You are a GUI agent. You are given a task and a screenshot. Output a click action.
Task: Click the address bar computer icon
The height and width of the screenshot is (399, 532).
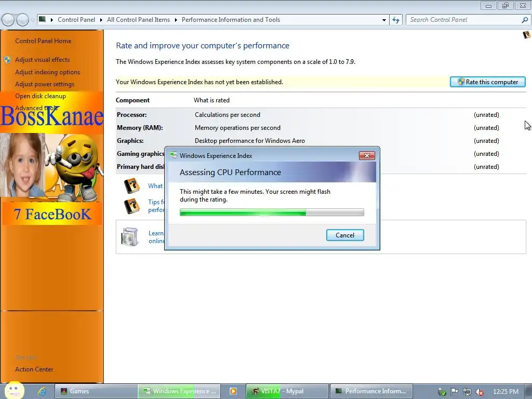click(x=42, y=19)
